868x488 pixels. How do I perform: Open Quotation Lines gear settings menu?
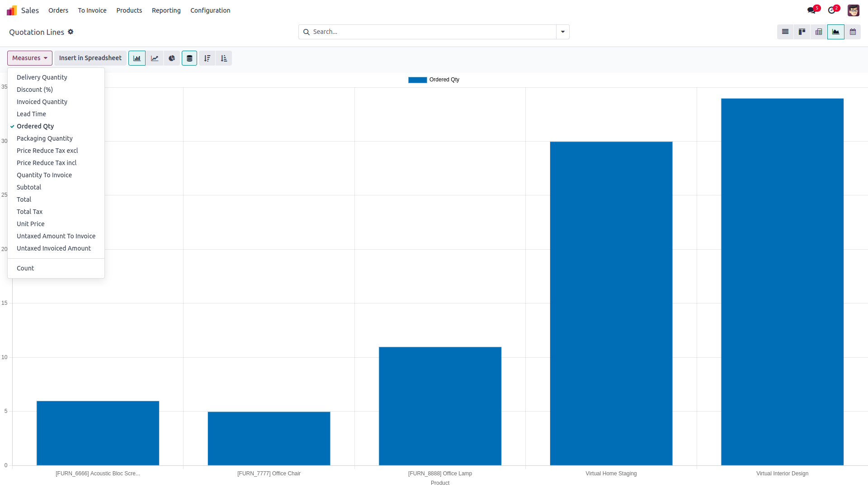click(x=71, y=32)
